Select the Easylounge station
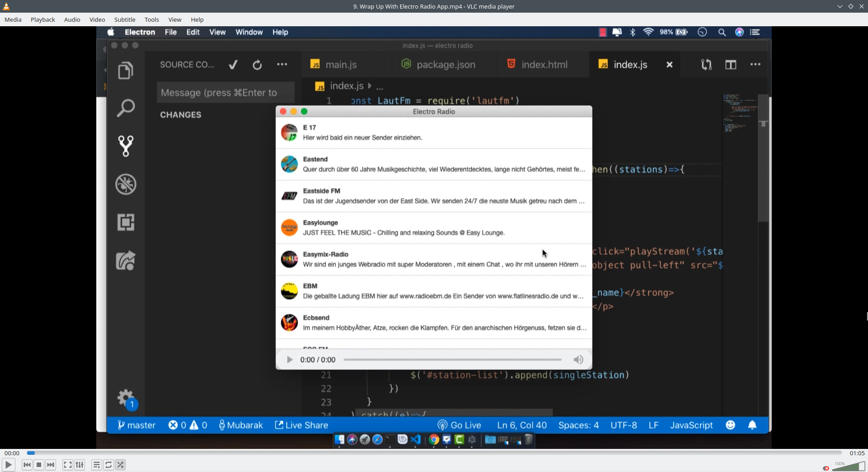This screenshot has height=472, width=868. (x=434, y=228)
